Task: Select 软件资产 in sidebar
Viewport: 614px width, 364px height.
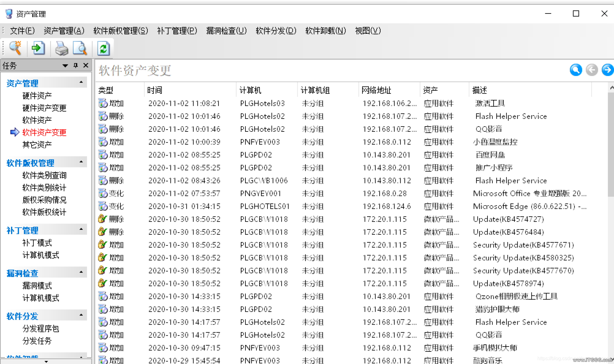Action: [37, 120]
